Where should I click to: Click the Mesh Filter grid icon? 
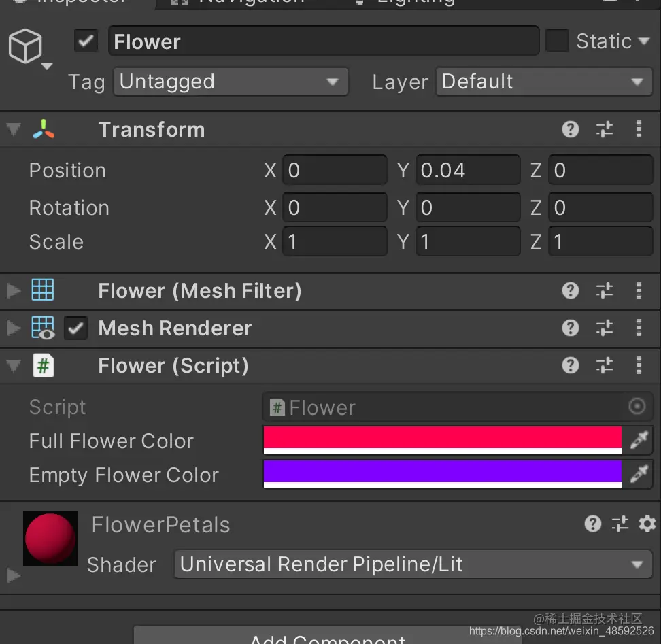(43, 290)
